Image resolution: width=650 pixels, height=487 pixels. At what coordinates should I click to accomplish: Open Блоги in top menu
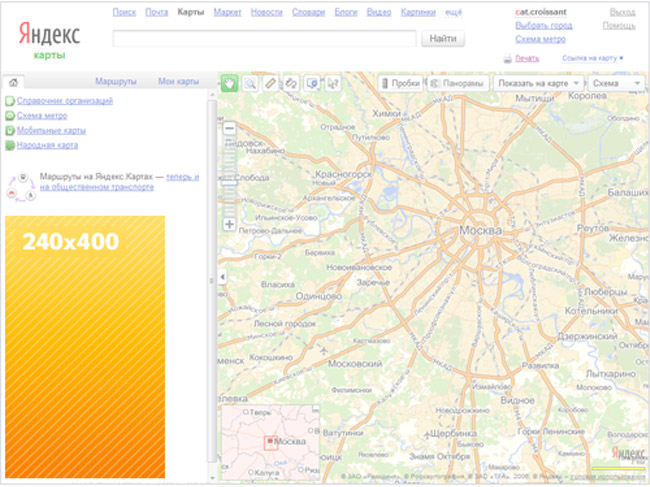click(346, 12)
